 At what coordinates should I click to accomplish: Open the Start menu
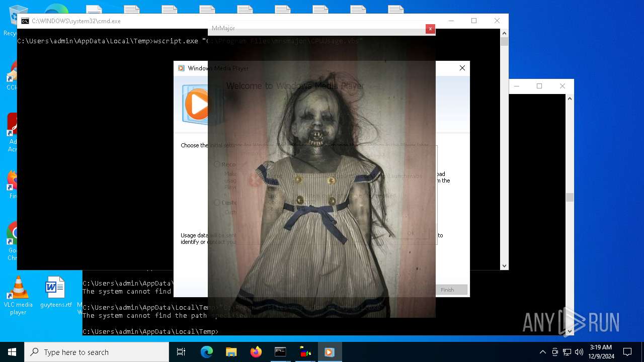(x=12, y=352)
